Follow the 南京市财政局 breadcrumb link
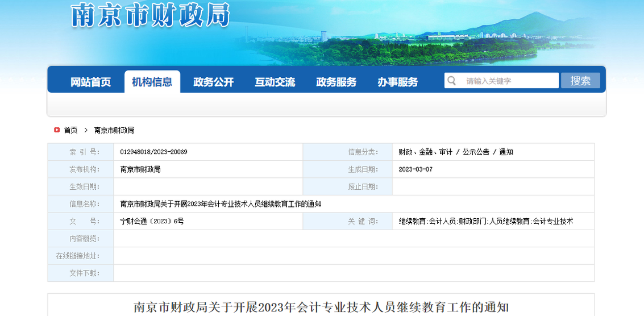 [x=114, y=130]
